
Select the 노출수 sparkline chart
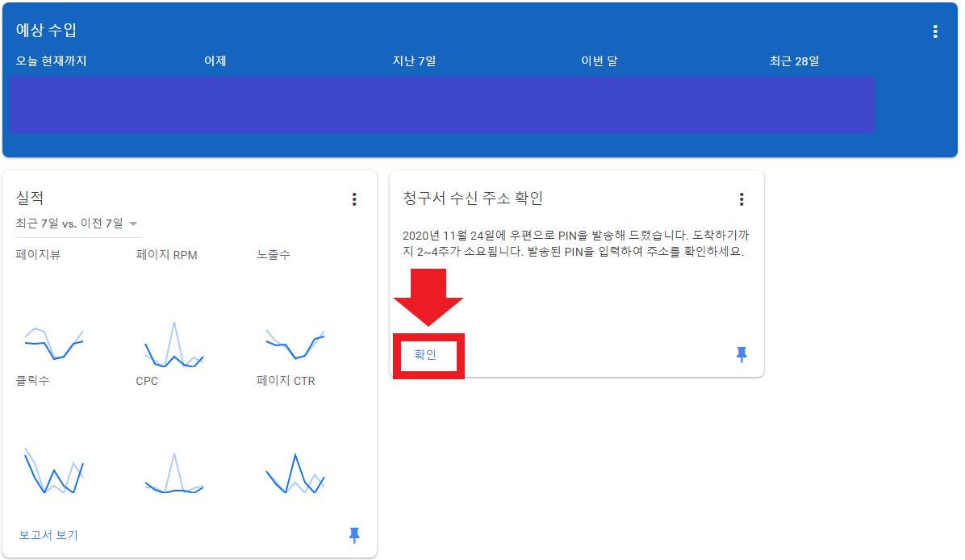pos(295,344)
